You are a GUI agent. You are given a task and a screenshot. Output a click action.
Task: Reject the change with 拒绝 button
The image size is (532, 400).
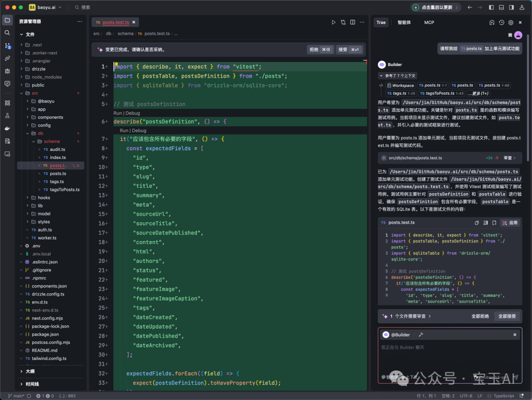[320, 50]
